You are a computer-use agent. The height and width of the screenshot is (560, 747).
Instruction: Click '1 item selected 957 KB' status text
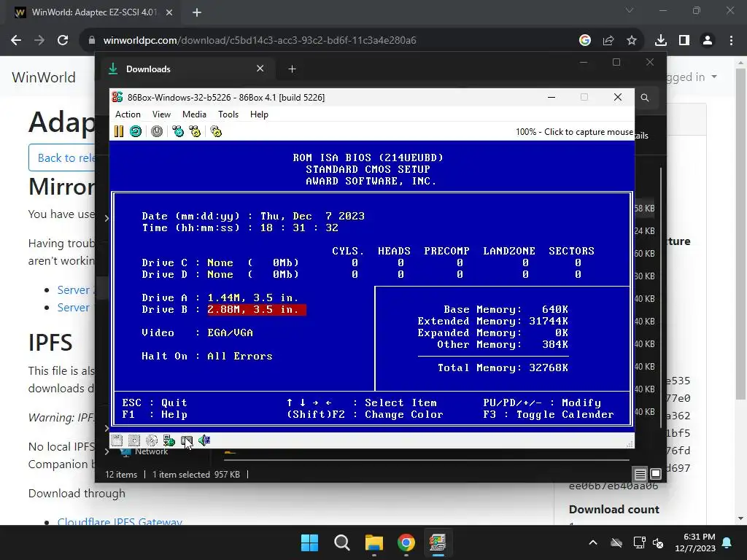[196, 474]
